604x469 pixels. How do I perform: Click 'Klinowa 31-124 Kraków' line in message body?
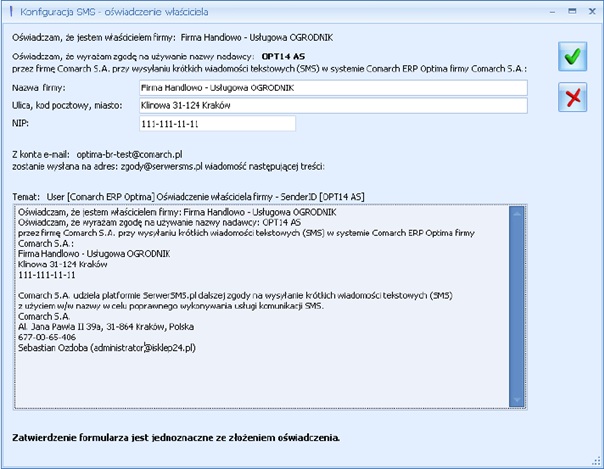point(62,264)
